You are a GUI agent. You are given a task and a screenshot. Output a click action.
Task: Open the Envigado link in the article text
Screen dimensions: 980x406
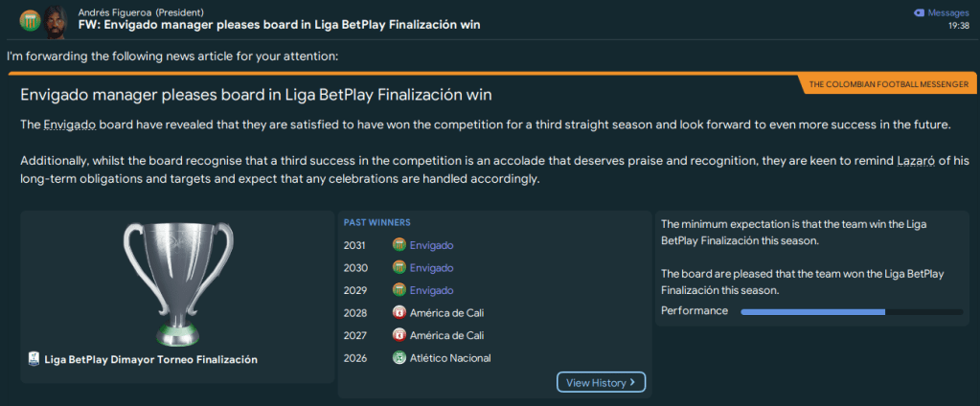[x=70, y=125]
